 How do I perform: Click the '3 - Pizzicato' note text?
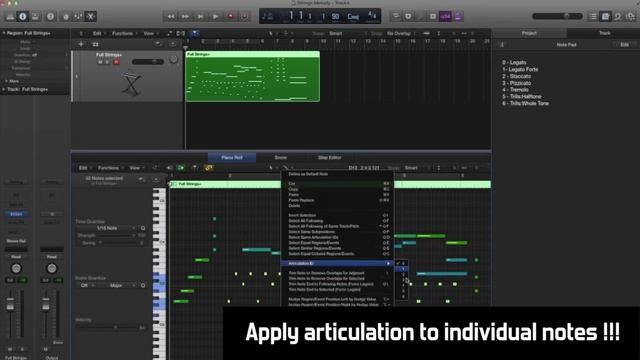(x=516, y=83)
